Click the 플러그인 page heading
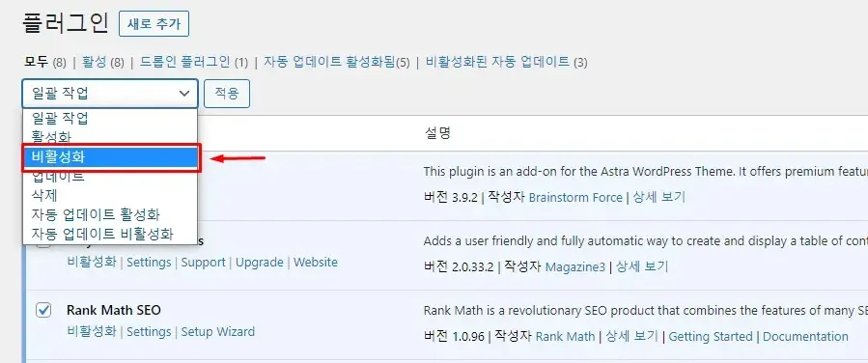The width and height of the screenshot is (868, 363). (x=66, y=23)
